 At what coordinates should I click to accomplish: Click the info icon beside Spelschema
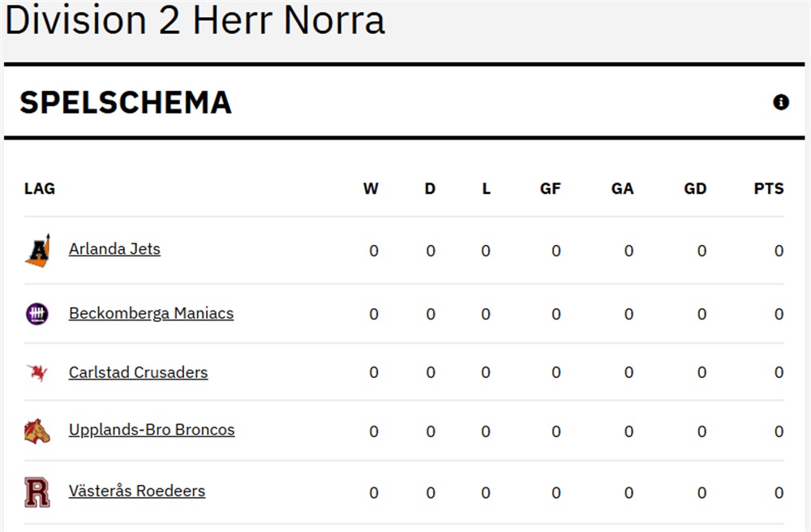(780, 102)
